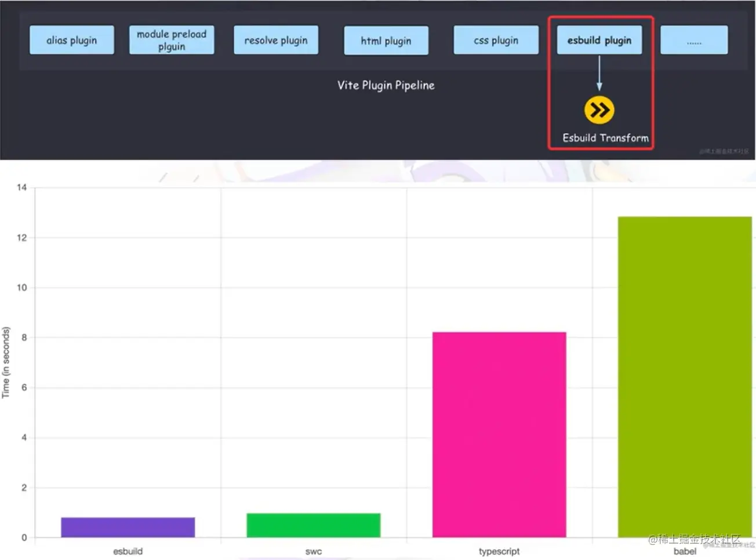The height and width of the screenshot is (560, 756).
Task: Click the yellow Esbuild Transform double-chevron icon
Action: 599,110
